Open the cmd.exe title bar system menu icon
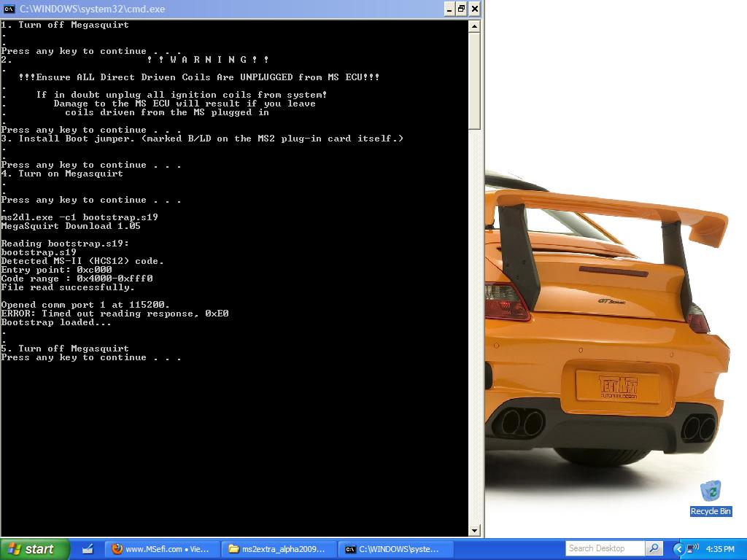Screen dimensions: 747x560 (9, 9)
